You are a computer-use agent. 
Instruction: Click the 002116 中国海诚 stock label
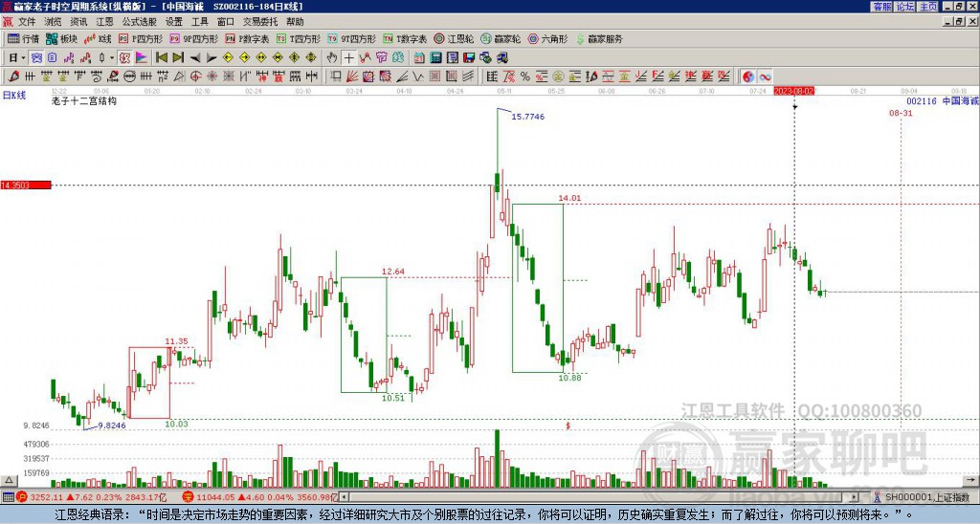point(943,100)
